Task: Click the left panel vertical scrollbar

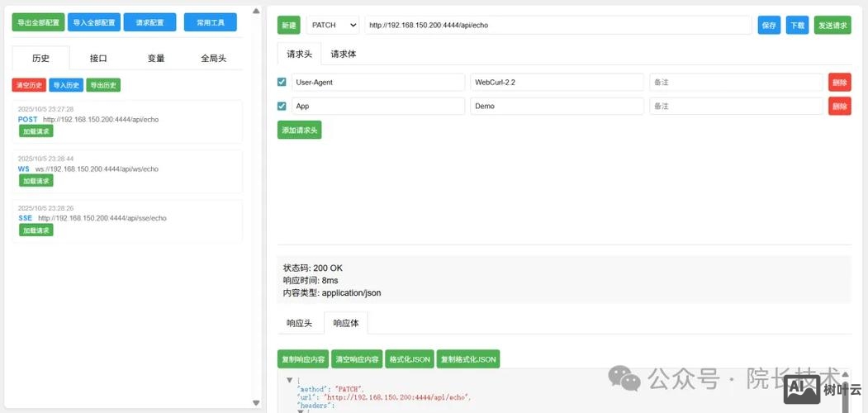Action: pos(256,206)
